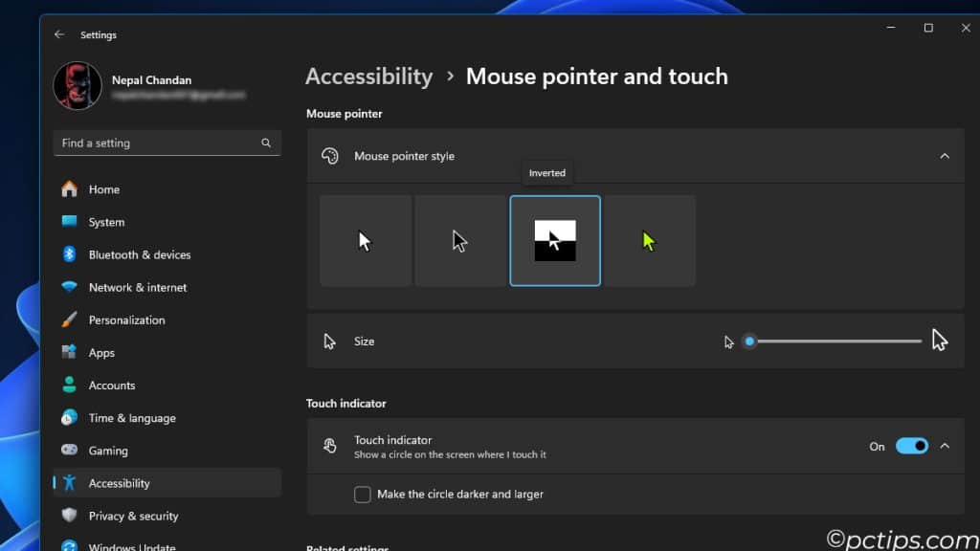Click the large cursor icon beside slider

(939, 341)
